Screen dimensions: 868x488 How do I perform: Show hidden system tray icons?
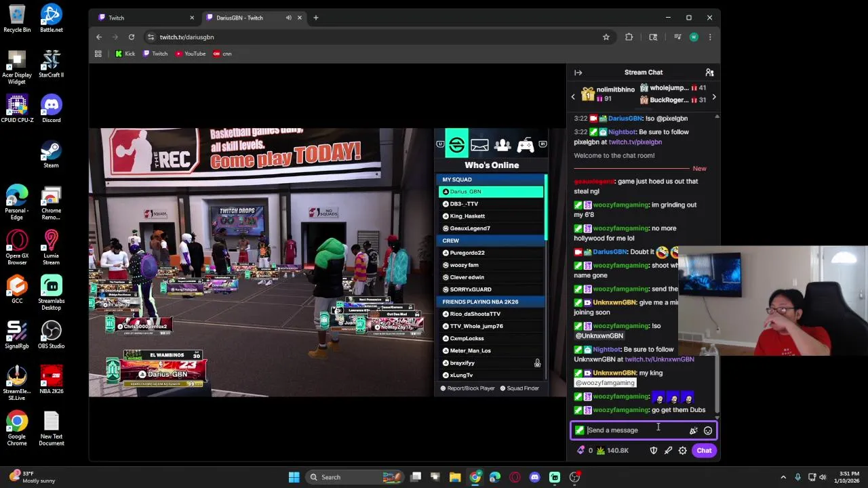pos(783,477)
